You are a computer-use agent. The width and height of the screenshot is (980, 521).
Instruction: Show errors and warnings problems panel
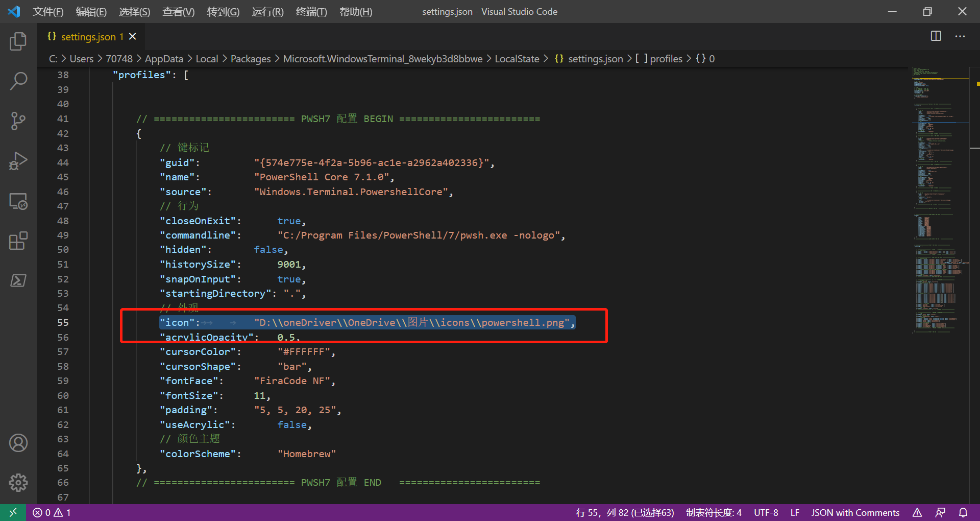(x=52, y=512)
